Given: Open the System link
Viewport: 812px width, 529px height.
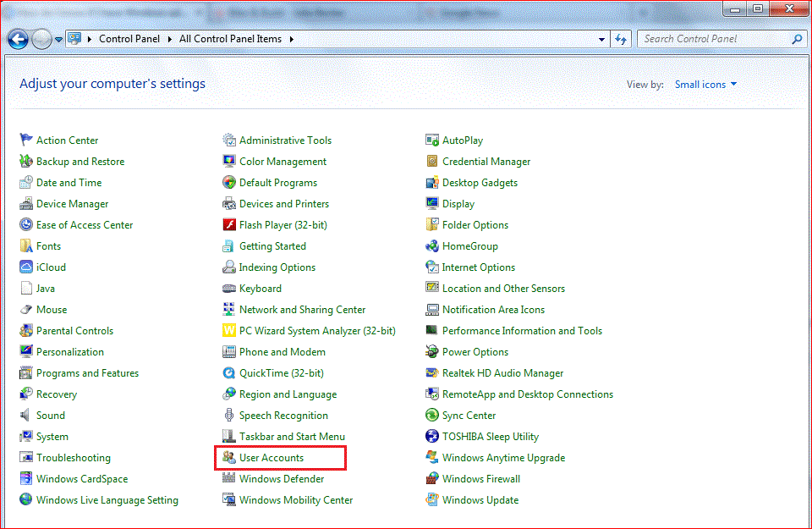Looking at the screenshot, I should tap(52, 436).
